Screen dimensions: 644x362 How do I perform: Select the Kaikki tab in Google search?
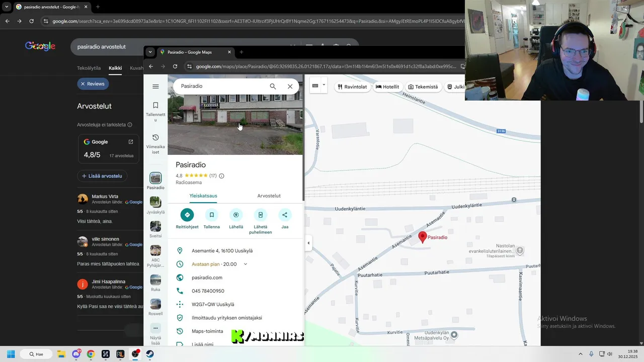click(115, 68)
